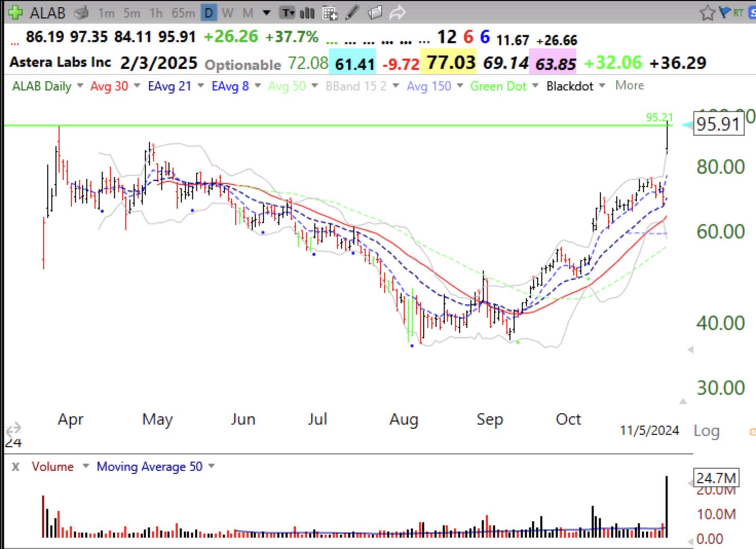Screen dimensions: 756x549
Task: Switch to 65m timeframe
Action: click(183, 13)
